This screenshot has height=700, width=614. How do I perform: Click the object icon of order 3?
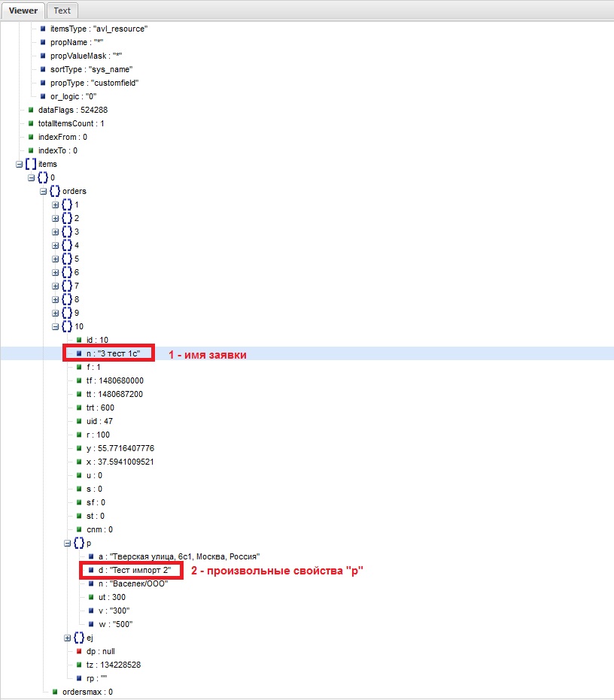[x=67, y=232]
